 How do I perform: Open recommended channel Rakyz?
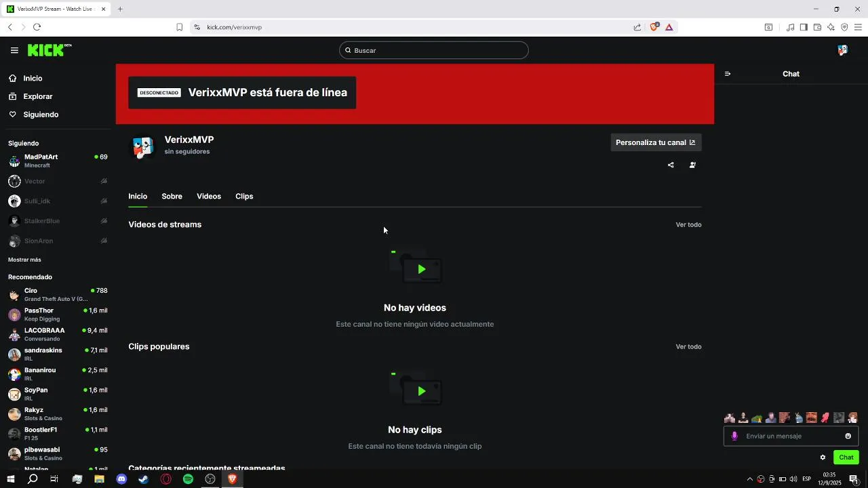coord(58,414)
